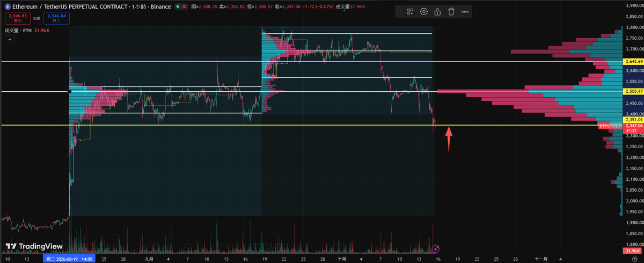Open drawing settings hexagon icon

coord(424,12)
